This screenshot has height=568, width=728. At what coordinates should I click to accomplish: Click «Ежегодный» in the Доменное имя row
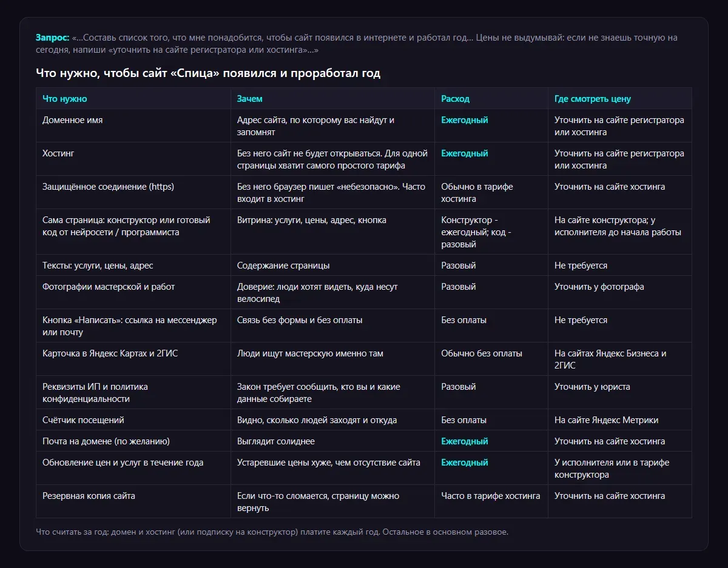click(x=465, y=120)
